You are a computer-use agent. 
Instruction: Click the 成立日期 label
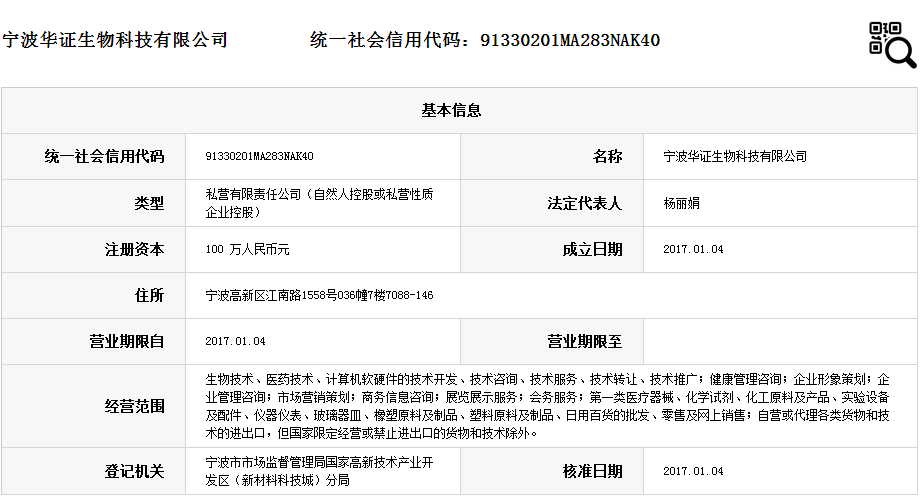tap(592, 250)
